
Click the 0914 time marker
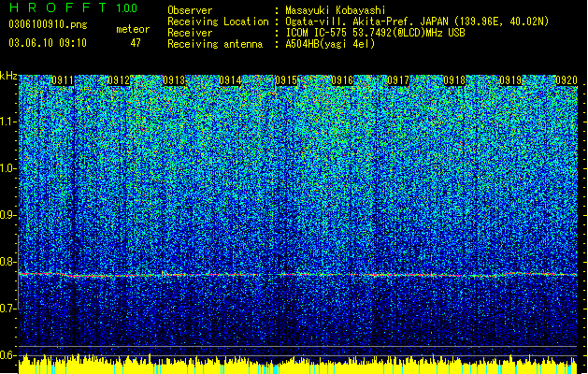(230, 80)
